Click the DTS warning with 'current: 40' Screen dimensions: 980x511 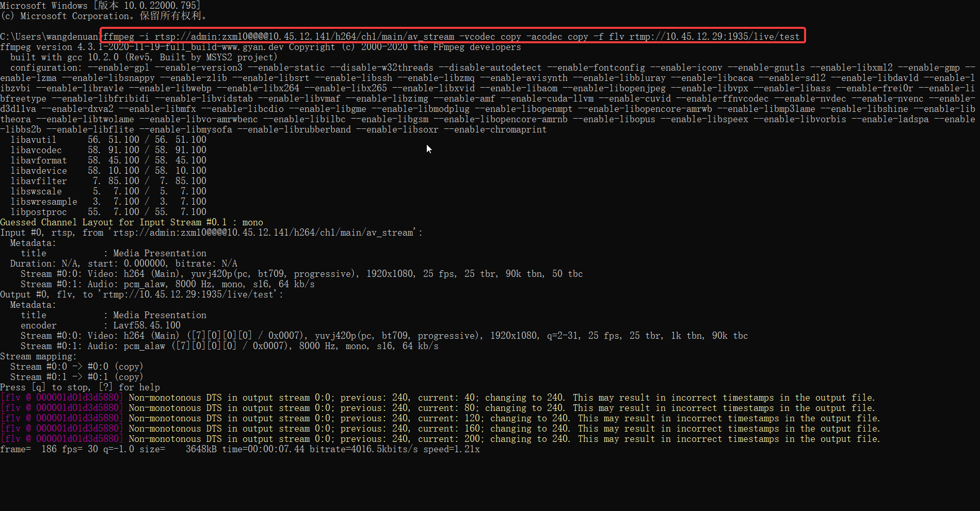(438, 398)
